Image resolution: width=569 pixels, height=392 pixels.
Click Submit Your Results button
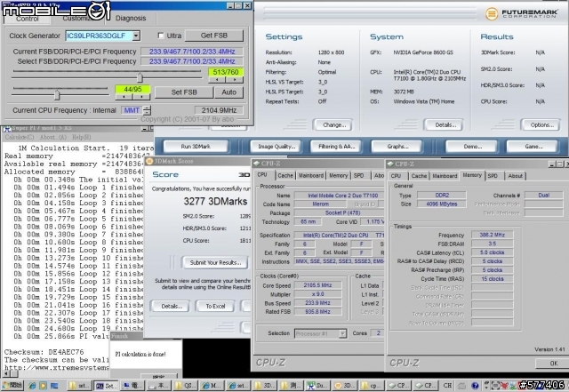tap(215, 262)
